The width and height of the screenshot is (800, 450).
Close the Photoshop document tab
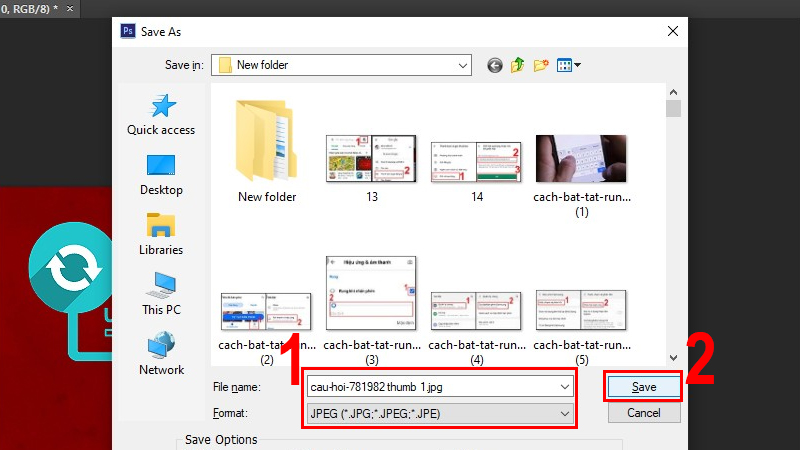pos(70,9)
